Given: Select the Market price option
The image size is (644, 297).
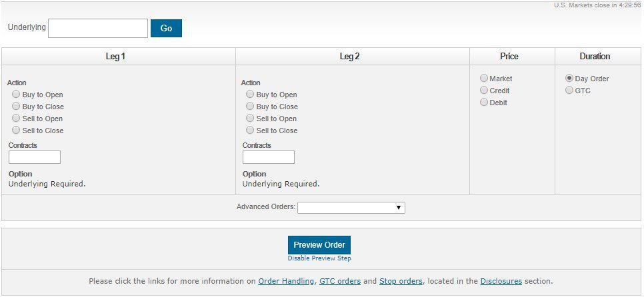Looking at the screenshot, I should point(484,79).
